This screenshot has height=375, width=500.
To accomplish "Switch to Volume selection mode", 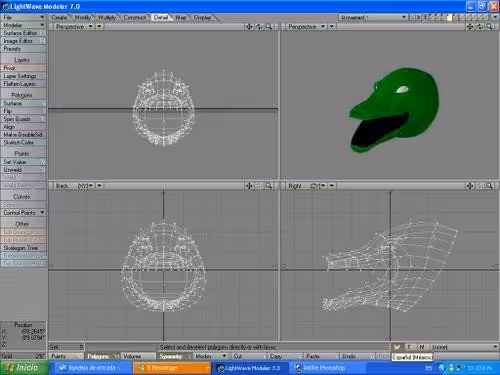I will pyautogui.click(x=138, y=356).
